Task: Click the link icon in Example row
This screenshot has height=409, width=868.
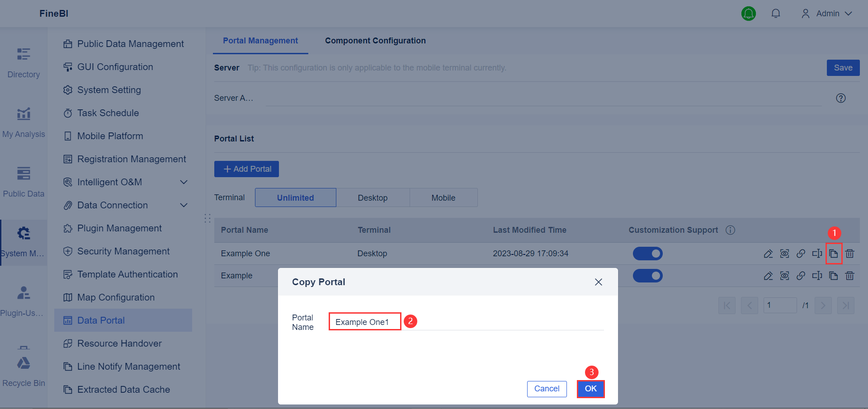Action: click(x=801, y=276)
